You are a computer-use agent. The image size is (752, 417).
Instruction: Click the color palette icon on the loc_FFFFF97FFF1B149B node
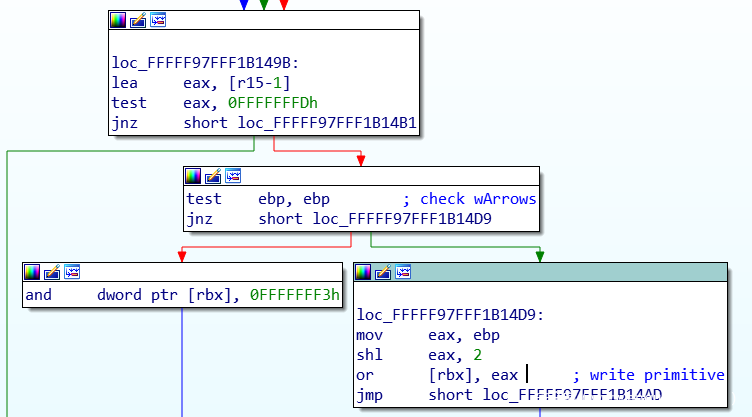tap(118, 20)
